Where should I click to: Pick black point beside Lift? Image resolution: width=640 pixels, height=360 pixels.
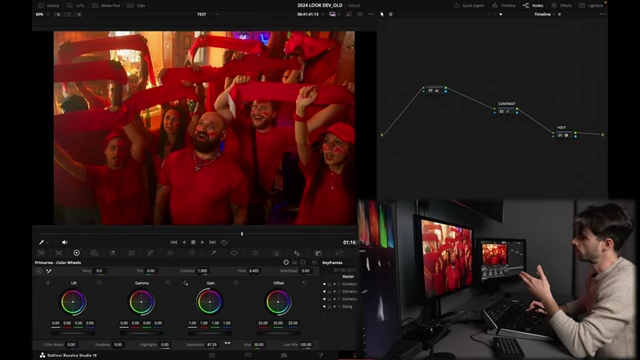[48, 283]
